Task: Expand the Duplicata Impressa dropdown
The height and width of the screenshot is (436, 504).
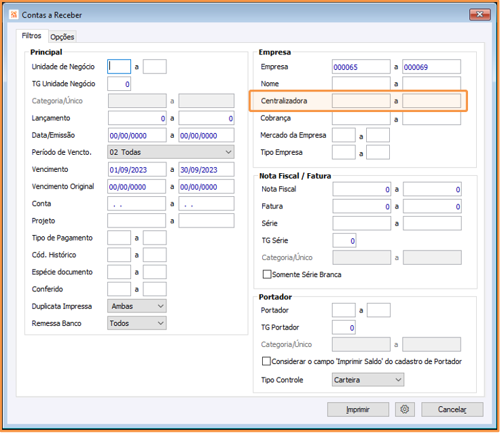Action: (x=137, y=306)
